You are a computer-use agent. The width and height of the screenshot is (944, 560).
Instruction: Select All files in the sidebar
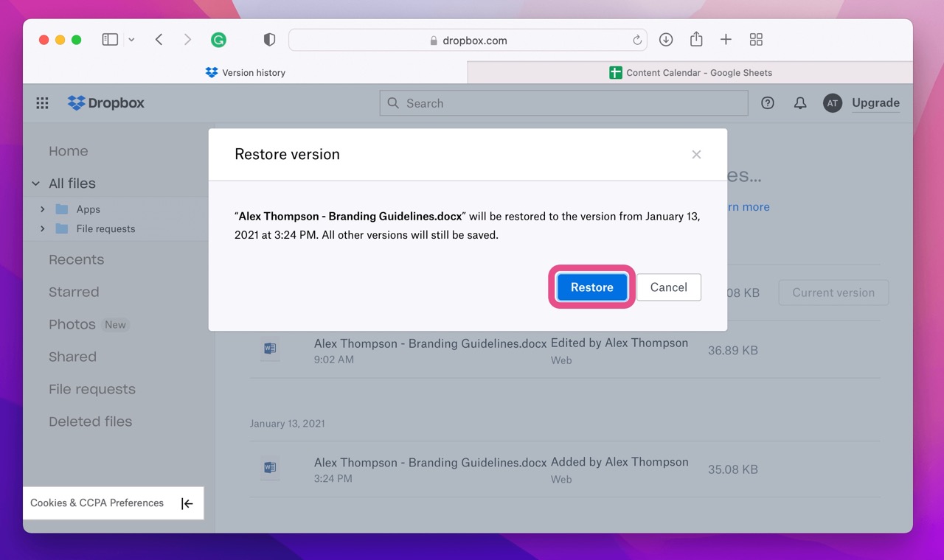point(72,183)
